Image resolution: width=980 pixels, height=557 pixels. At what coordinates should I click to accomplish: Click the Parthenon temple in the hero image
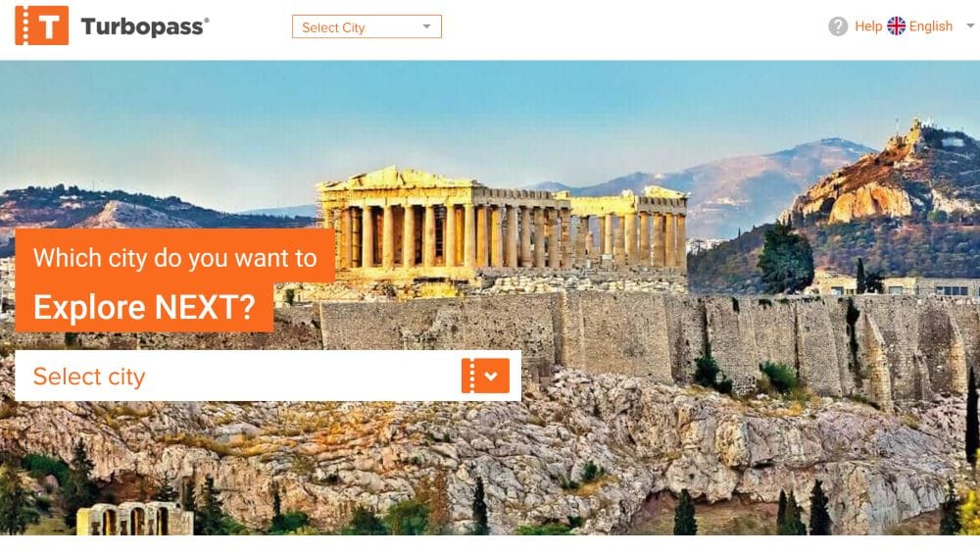pos(502,226)
